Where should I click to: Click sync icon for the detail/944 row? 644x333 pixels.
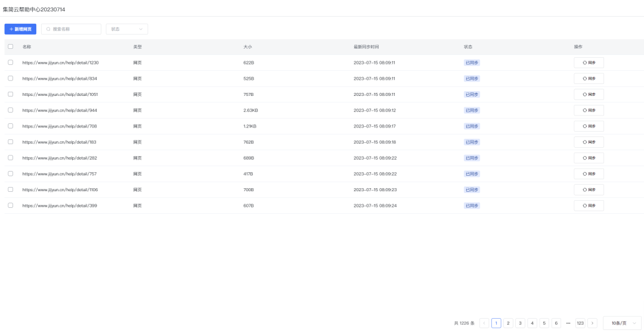585,110
